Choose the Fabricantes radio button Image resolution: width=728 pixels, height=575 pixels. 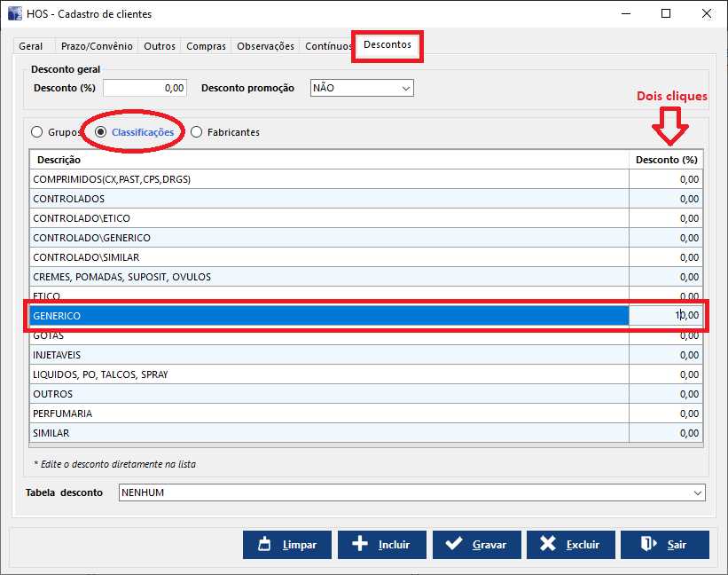pos(197,132)
